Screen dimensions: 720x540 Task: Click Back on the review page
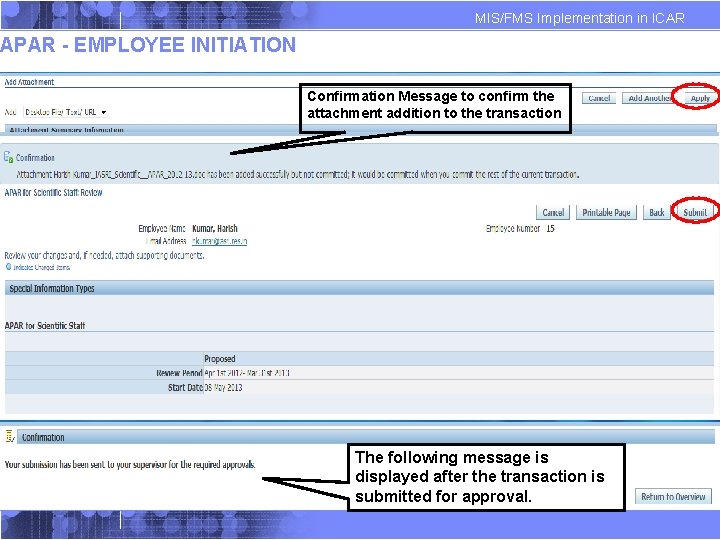pos(656,212)
